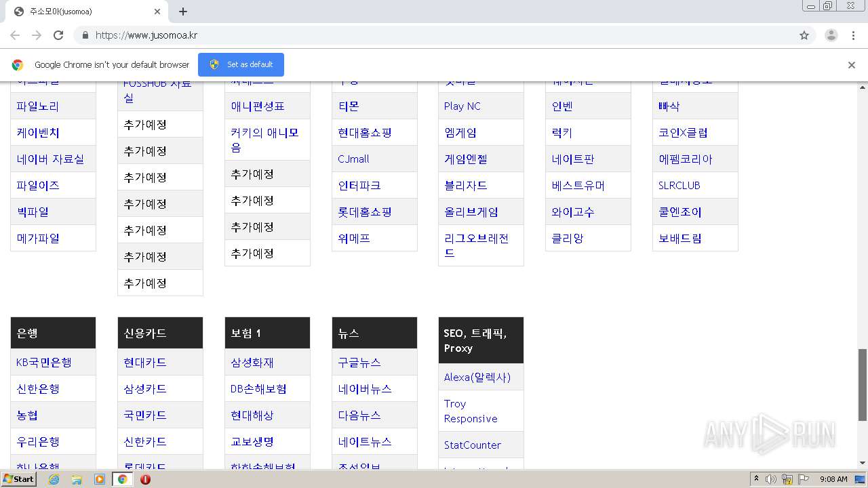Bookmark this page with the star

pos(804,35)
